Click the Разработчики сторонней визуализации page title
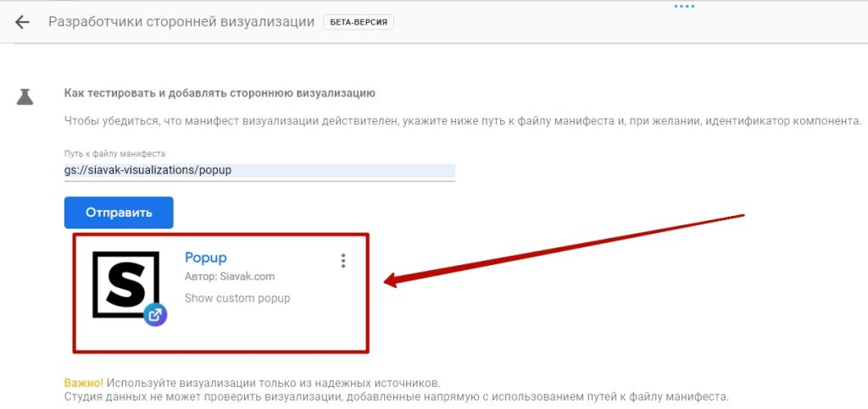868x409 pixels. coord(181,22)
